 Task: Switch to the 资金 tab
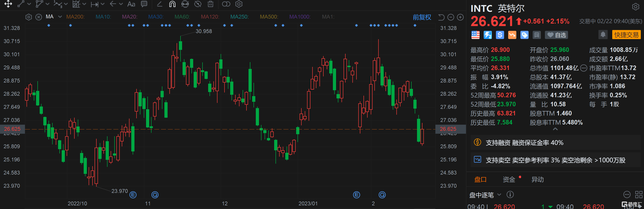point(509,179)
